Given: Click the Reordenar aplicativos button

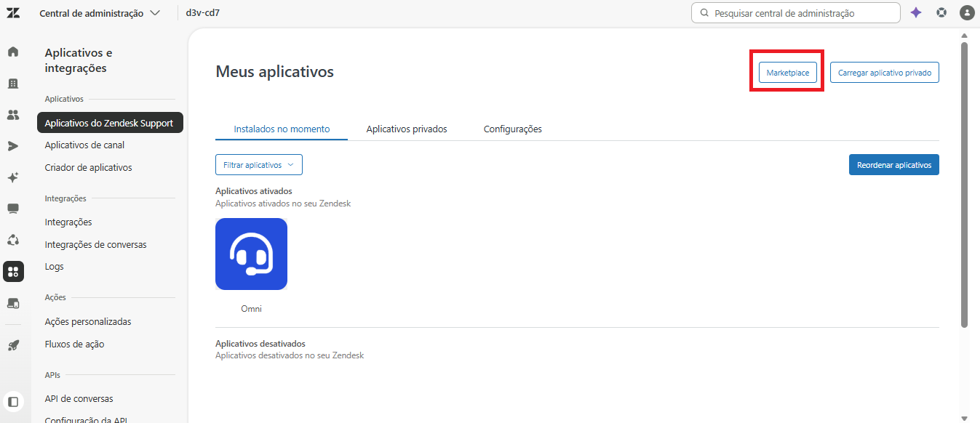Looking at the screenshot, I should (894, 165).
